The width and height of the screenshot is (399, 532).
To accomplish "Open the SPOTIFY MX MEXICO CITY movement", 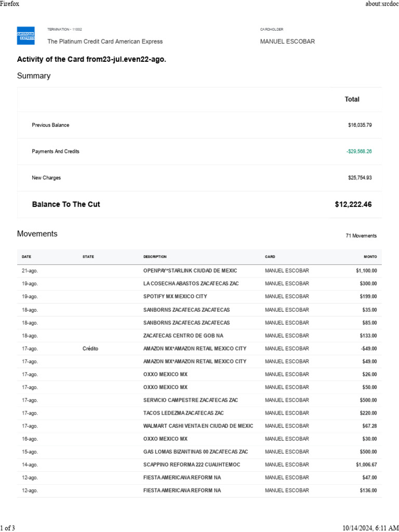I will [175, 297].
